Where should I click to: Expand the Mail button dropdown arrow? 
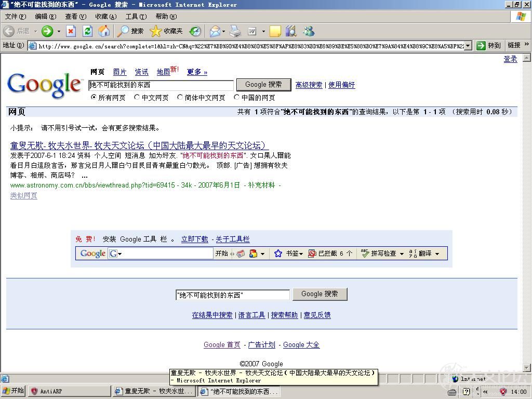[x=223, y=31]
